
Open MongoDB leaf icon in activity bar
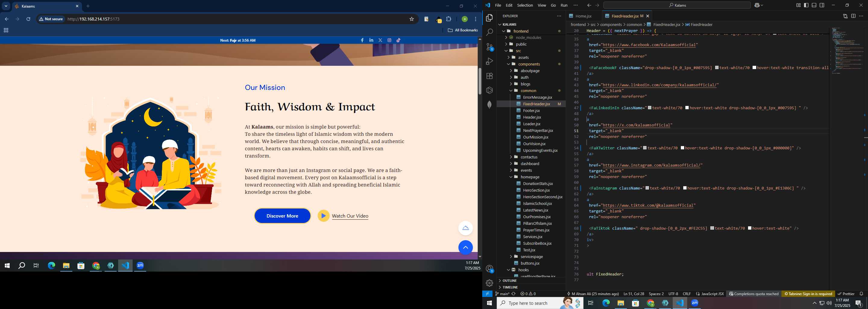489,105
